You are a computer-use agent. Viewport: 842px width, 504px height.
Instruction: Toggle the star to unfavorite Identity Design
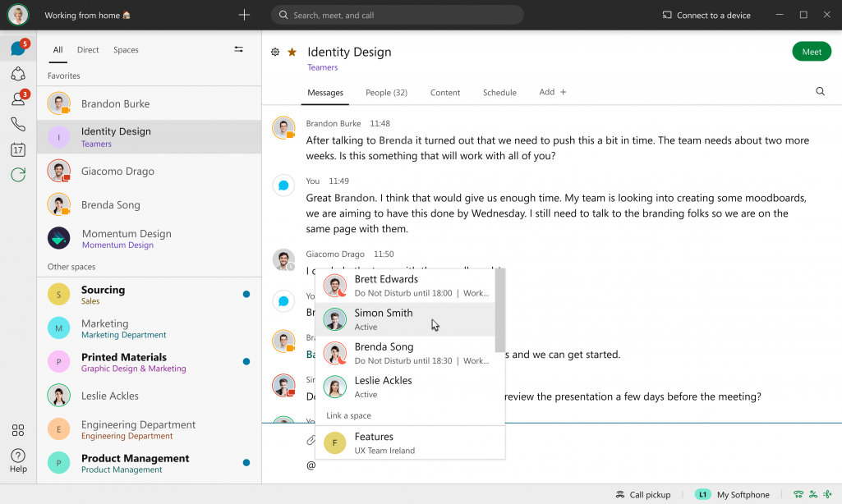pos(292,52)
